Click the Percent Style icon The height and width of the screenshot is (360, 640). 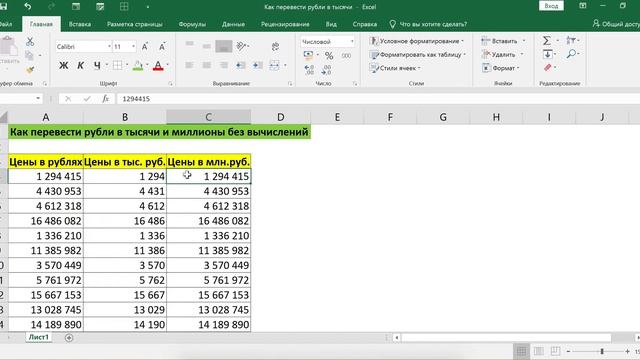click(329, 56)
